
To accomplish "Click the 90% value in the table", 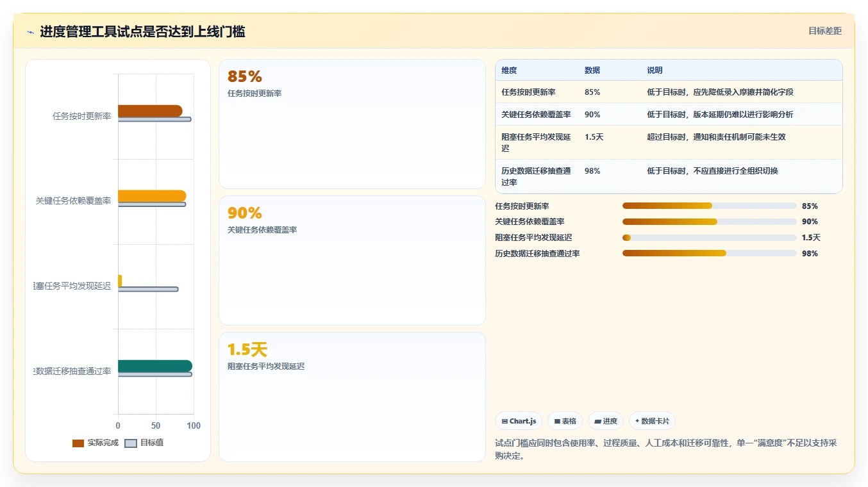I will [x=592, y=115].
